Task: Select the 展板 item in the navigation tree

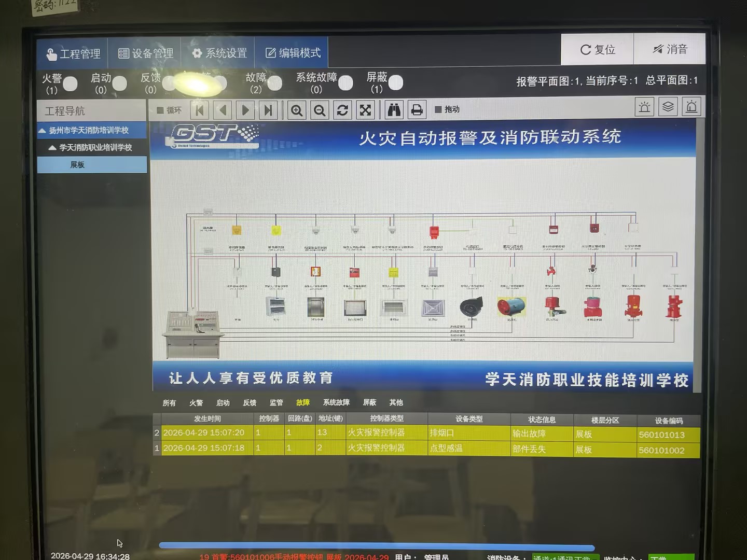Action: click(92, 165)
